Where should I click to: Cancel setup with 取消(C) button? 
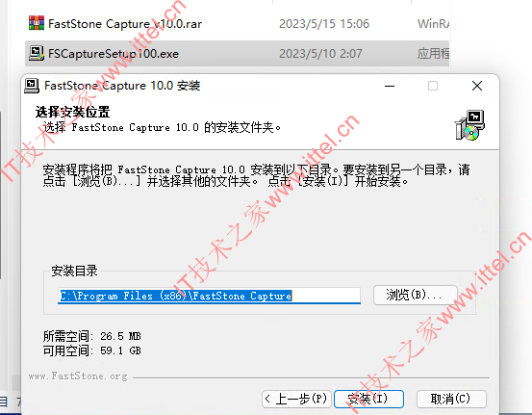(451, 399)
